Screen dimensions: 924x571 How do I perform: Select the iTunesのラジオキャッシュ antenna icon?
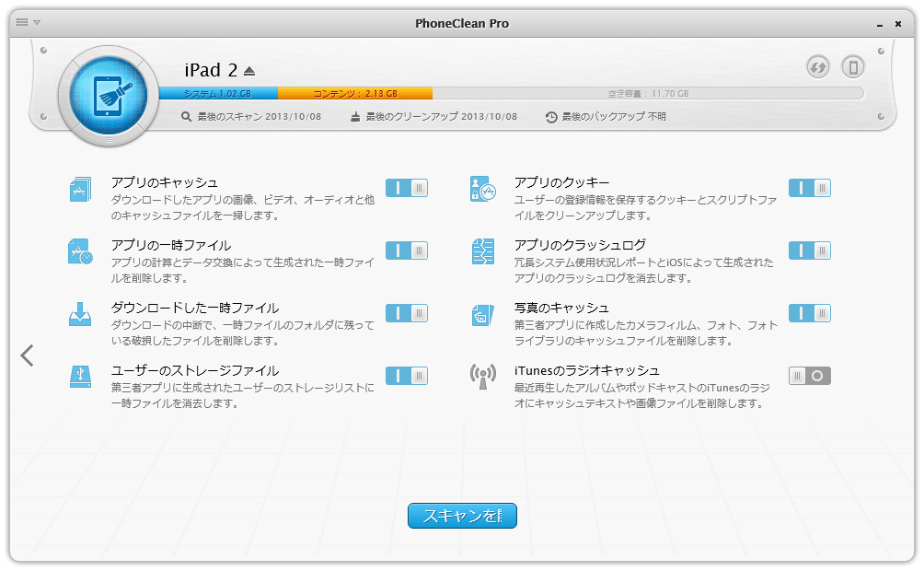point(483,378)
